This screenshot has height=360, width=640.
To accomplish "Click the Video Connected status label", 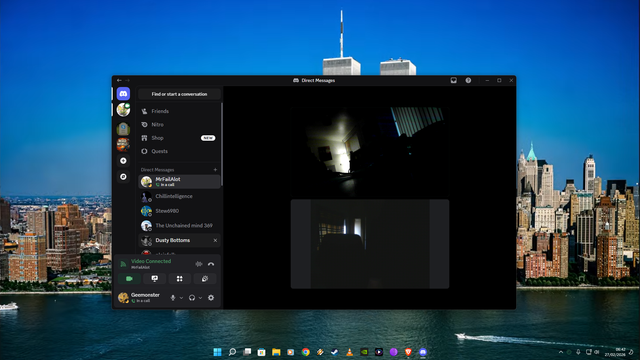I will click(x=151, y=261).
